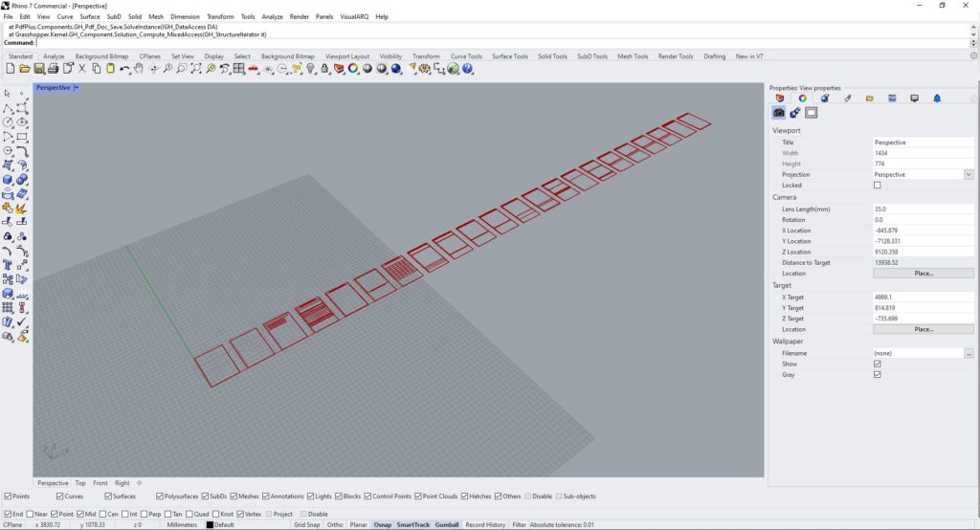980x530 pixels.
Task: Select the Text object tool in the sidebar
Action: coord(8,265)
